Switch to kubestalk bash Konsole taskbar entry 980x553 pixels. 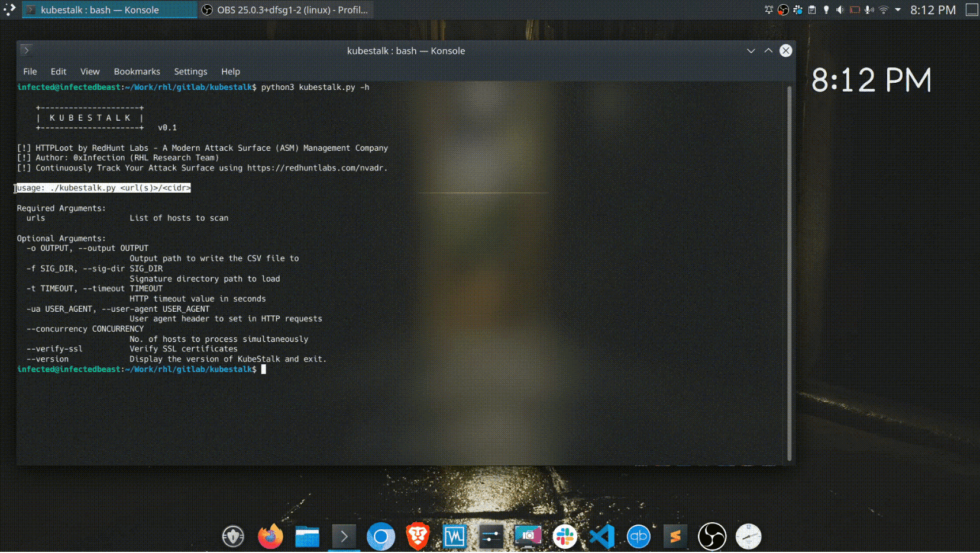point(109,10)
